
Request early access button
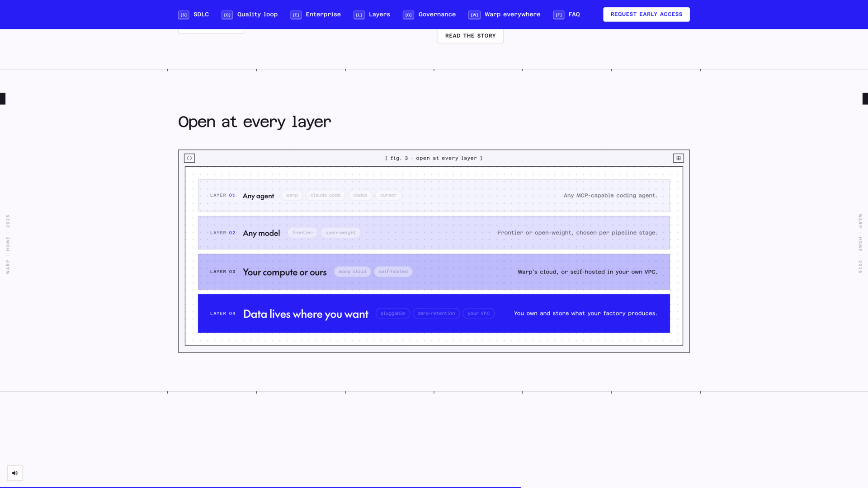tap(646, 14)
